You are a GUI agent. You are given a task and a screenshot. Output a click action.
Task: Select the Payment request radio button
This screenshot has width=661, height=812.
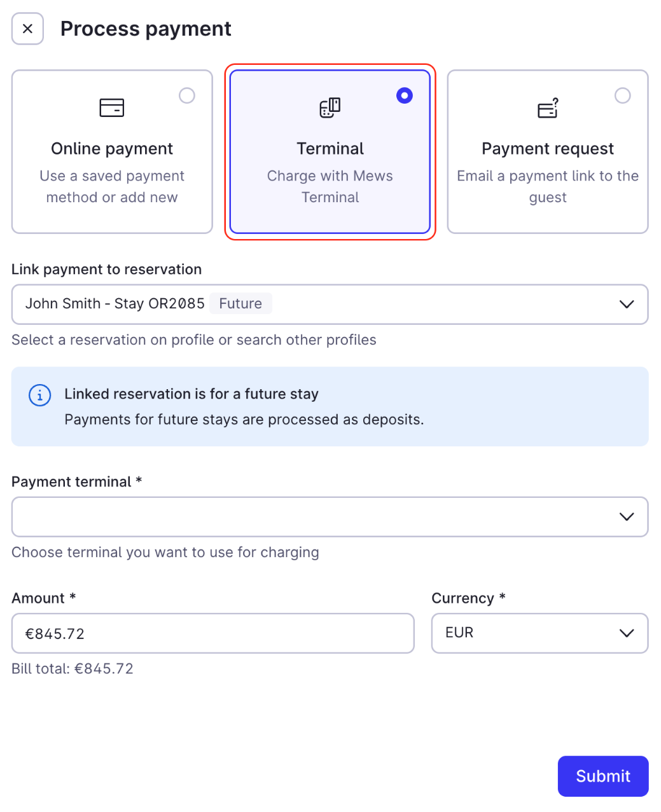tap(622, 95)
